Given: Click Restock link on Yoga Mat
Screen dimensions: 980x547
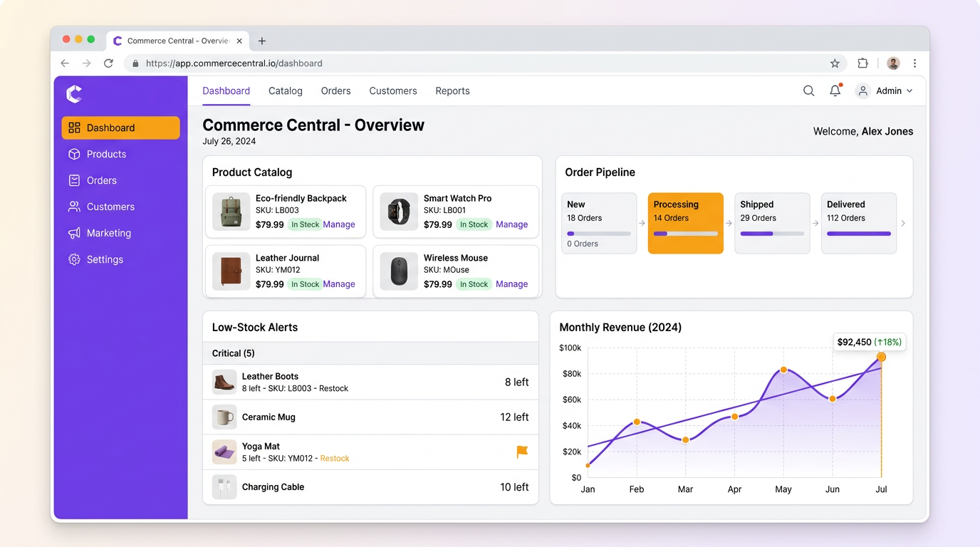Looking at the screenshot, I should click(335, 459).
